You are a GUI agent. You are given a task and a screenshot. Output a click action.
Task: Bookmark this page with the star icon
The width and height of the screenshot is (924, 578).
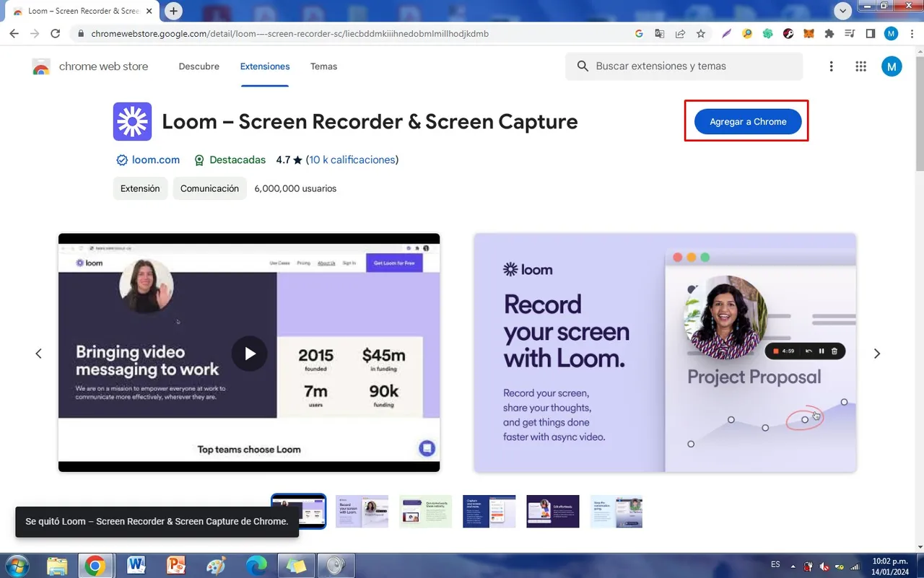point(700,33)
